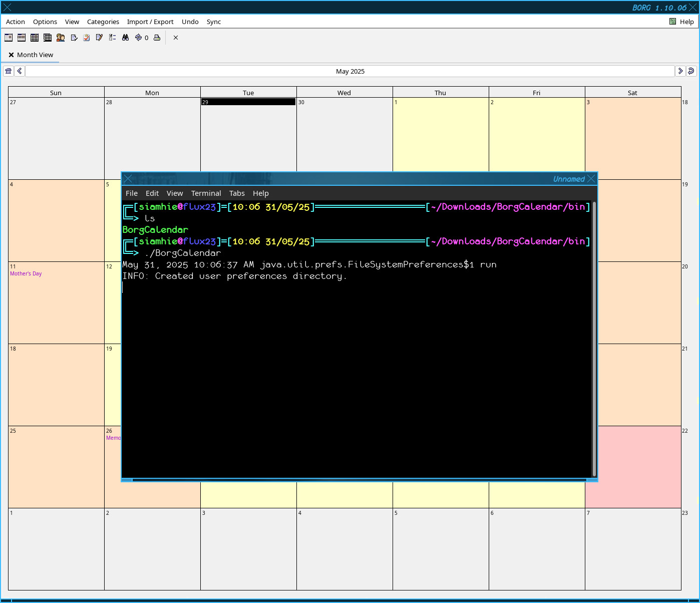Open the BORG View menu
Screen dimensions: 700x603
(x=72, y=22)
